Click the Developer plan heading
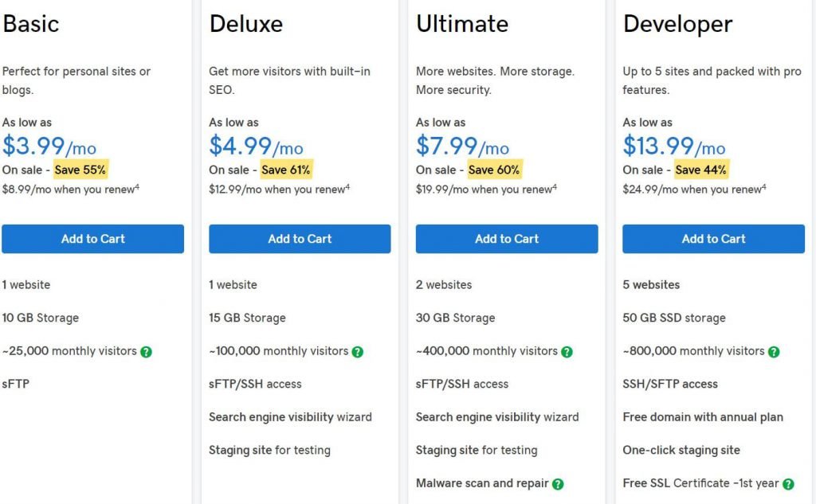 point(677,24)
